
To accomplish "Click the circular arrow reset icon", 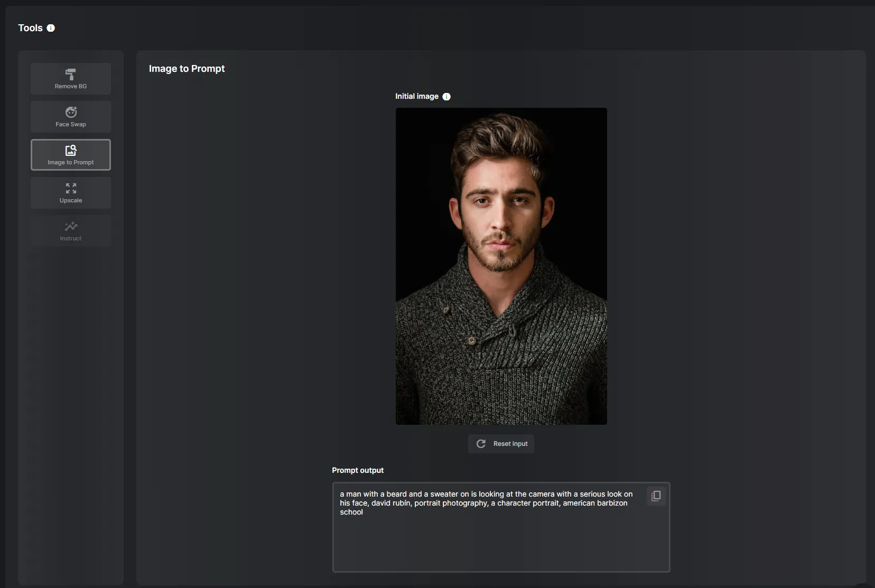I will (481, 444).
